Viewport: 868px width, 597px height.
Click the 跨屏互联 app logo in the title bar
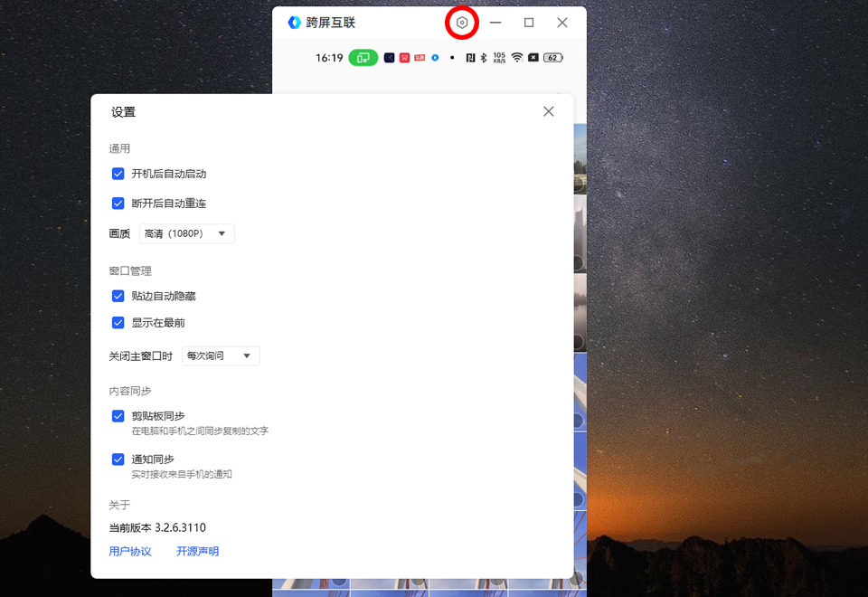(x=293, y=23)
